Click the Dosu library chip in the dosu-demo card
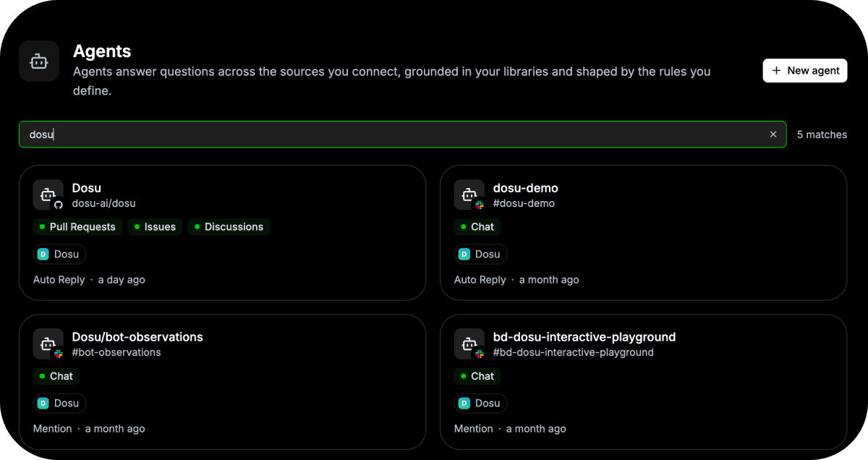This screenshot has width=868, height=460. coord(481,254)
